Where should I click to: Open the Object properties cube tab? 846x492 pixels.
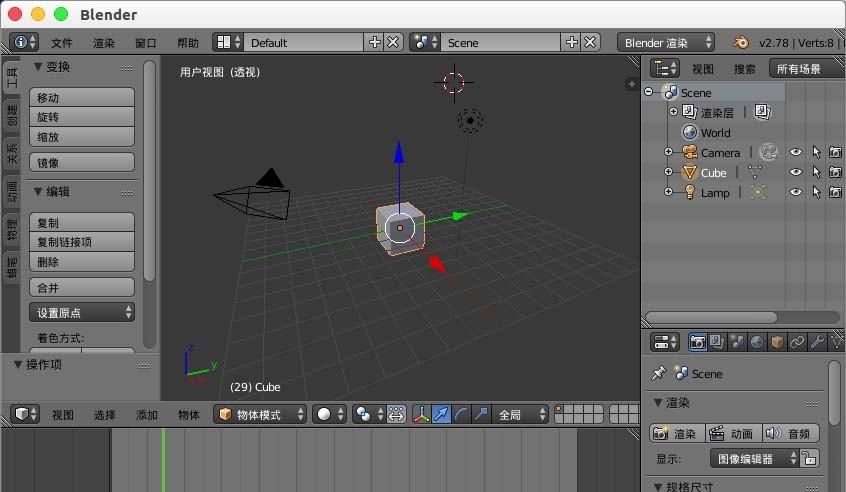[x=777, y=342]
